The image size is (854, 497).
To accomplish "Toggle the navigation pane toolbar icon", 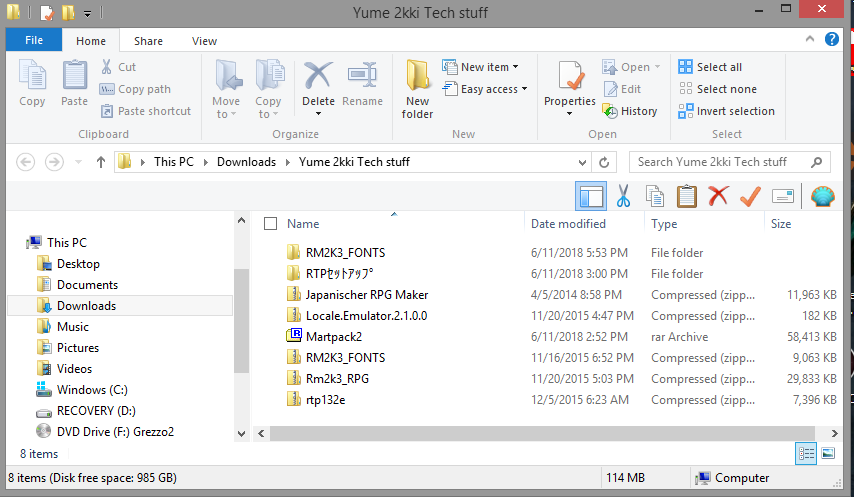I will tap(591, 195).
